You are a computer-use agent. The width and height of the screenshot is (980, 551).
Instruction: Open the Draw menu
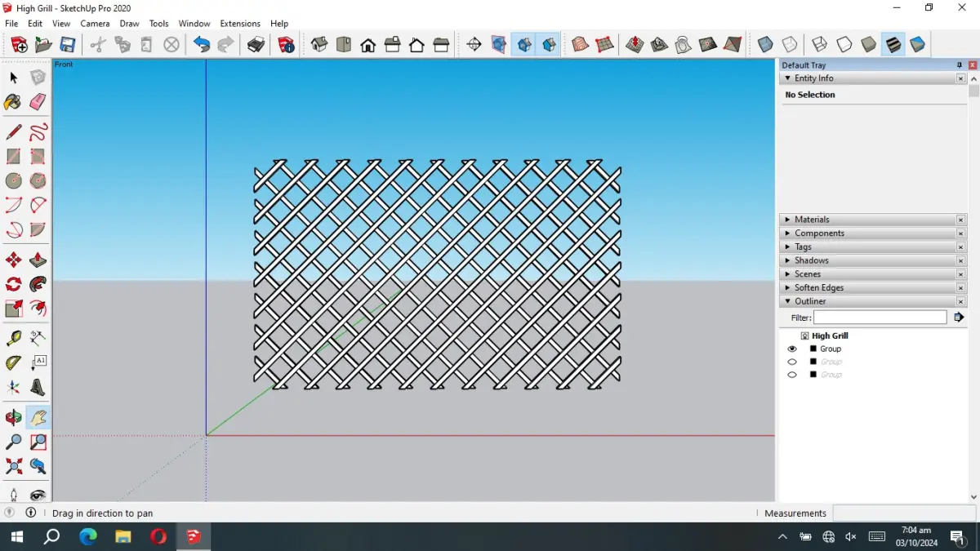pos(129,24)
